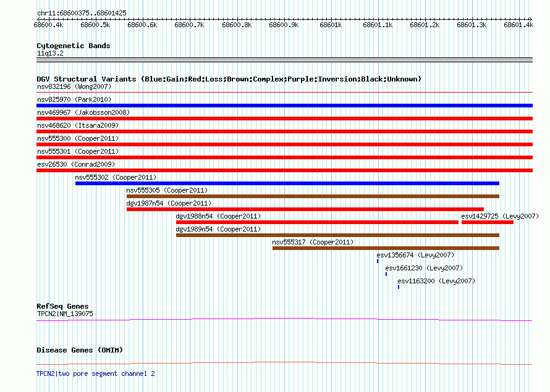
Task: Click the 68600.5k ruler tick label
Action: [95, 25]
